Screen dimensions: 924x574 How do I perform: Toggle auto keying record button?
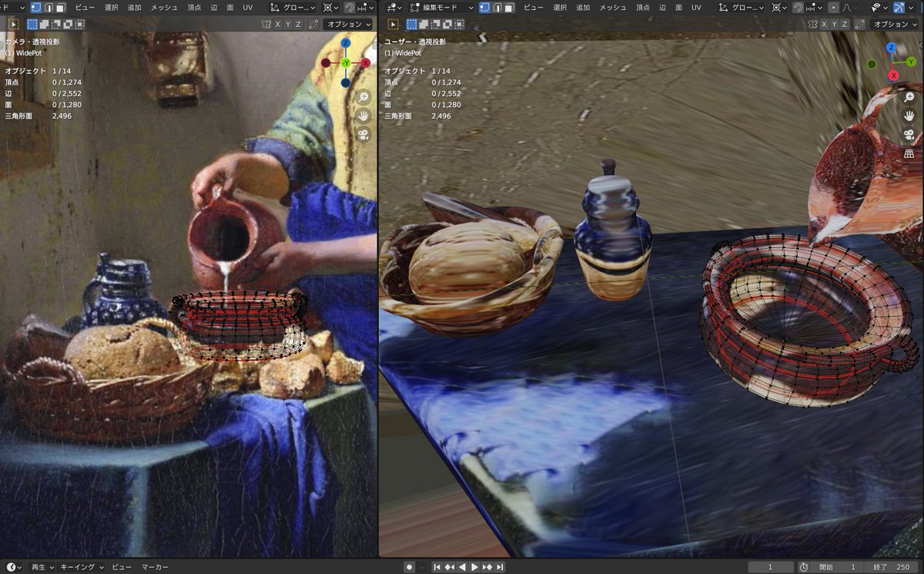tap(410, 567)
